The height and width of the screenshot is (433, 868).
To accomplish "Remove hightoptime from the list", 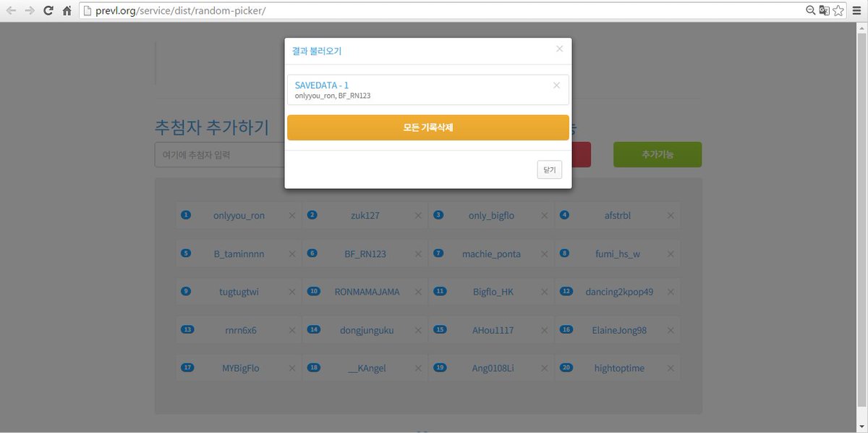I will coord(671,368).
